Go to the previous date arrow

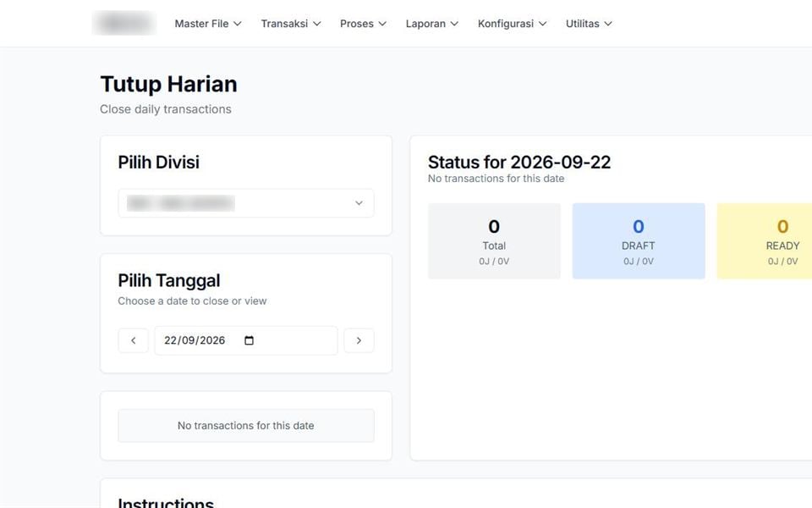click(x=133, y=340)
